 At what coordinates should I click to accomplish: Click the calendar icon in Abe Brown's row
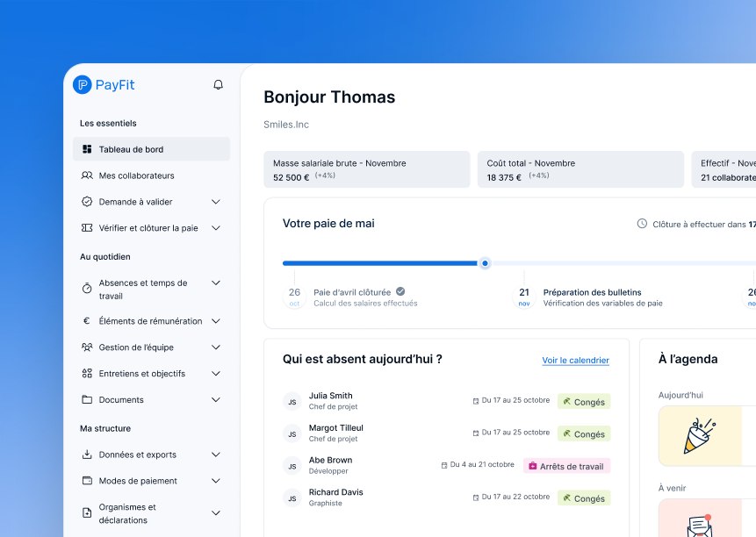pyautogui.click(x=444, y=465)
